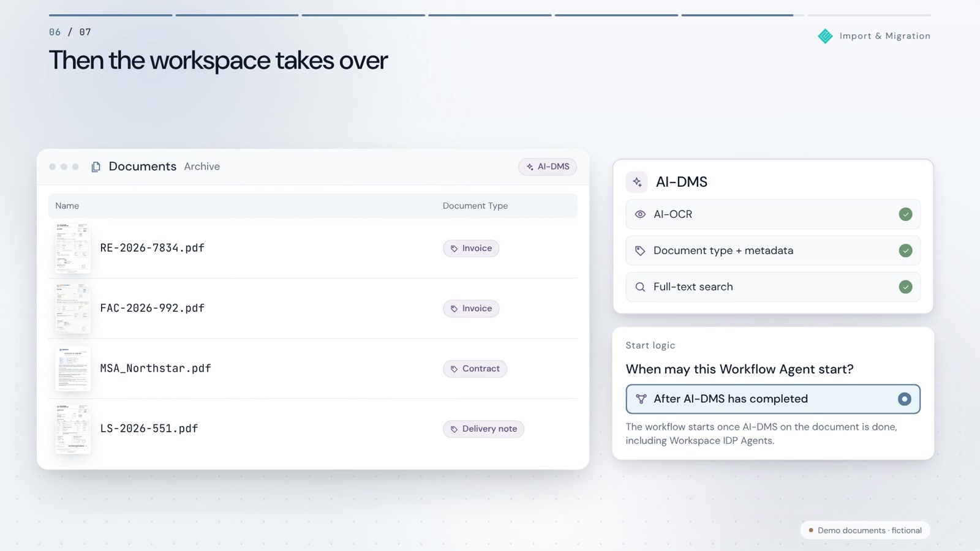
Task: Open the FAC-2026-992.pdf thumbnail
Action: (x=73, y=308)
